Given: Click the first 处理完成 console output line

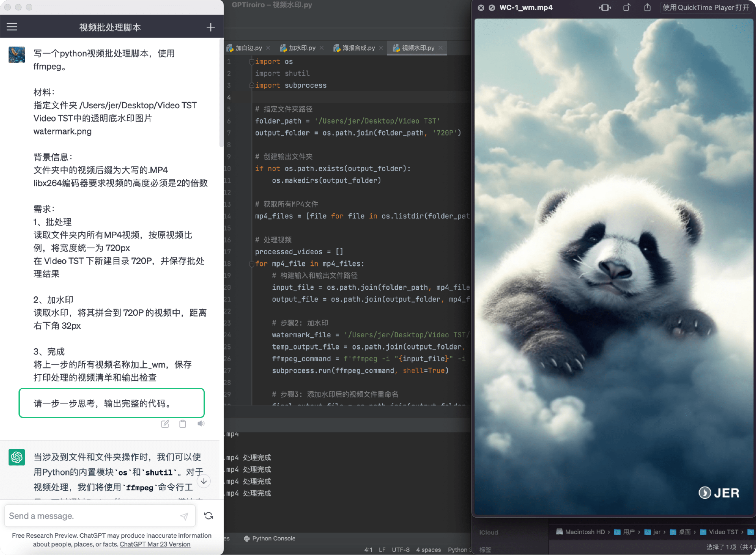Looking at the screenshot, I should pos(248,457).
